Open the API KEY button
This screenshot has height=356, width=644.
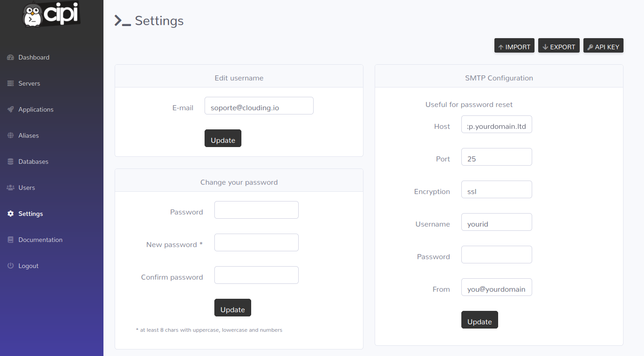603,46
